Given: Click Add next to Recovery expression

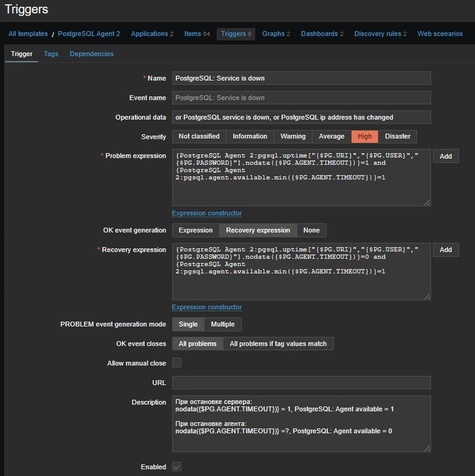Looking at the screenshot, I should coord(446,250).
